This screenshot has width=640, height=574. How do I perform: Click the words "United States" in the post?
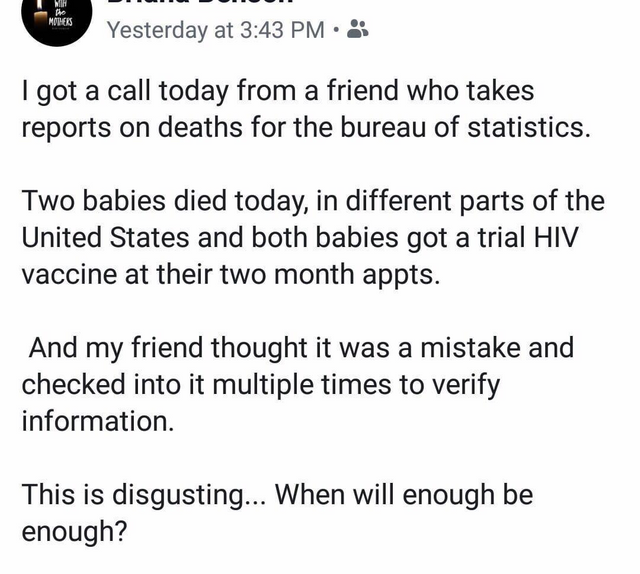(105, 237)
